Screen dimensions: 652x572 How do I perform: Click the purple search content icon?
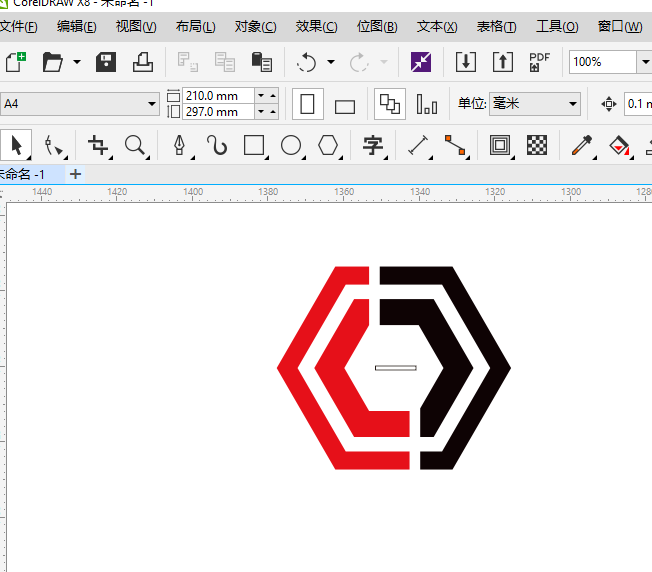pos(421,62)
